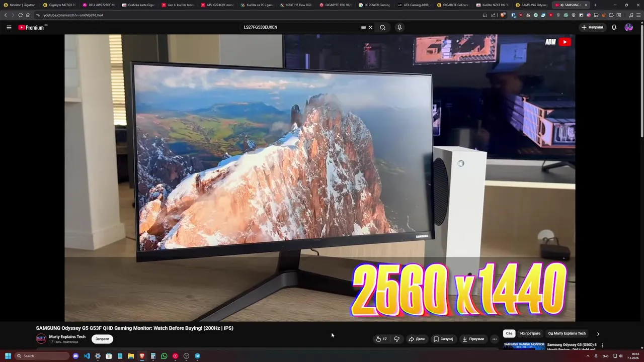Open the media control music note icon
The height and width of the screenshot is (362, 644).
631,15
